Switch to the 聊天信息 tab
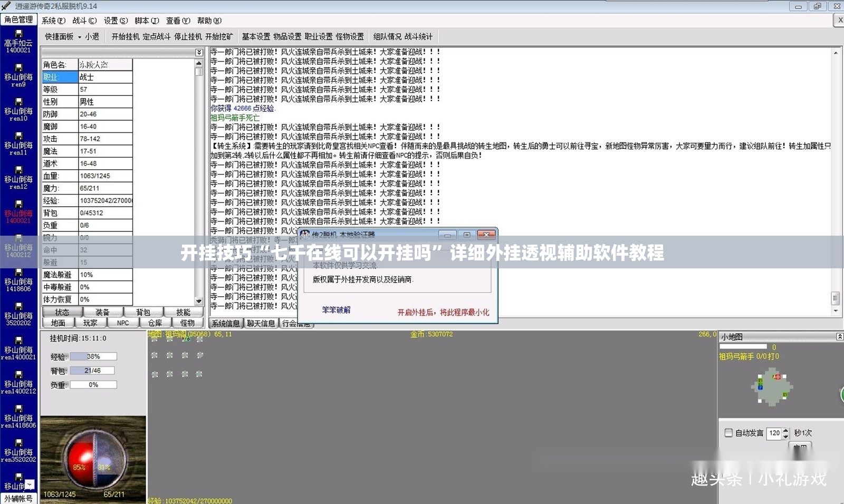This screenshot has height=504, width=844. pos(261,323)
